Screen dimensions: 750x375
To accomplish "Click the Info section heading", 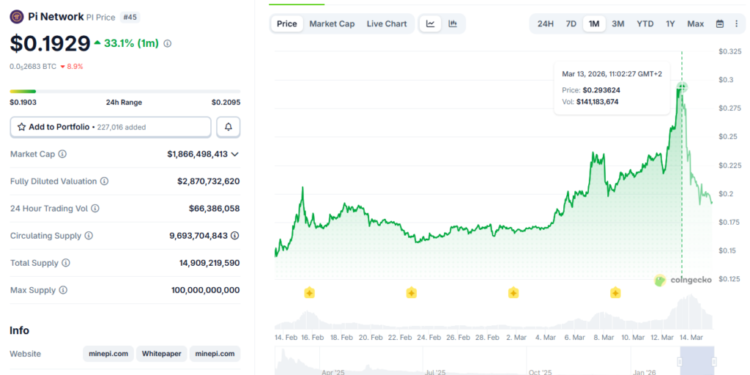I will (x=19, y=331).
